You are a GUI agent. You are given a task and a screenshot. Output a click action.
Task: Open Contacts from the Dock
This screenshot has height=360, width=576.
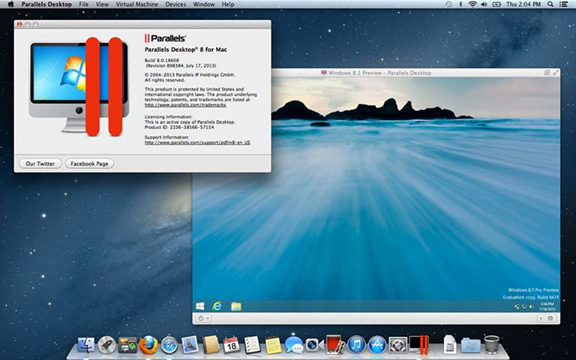coord(211,345)
